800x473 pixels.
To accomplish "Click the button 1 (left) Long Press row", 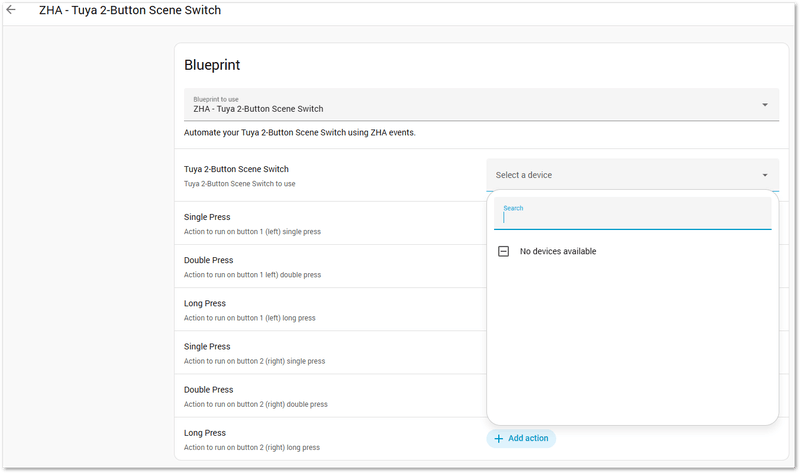I will click(250, 309).
